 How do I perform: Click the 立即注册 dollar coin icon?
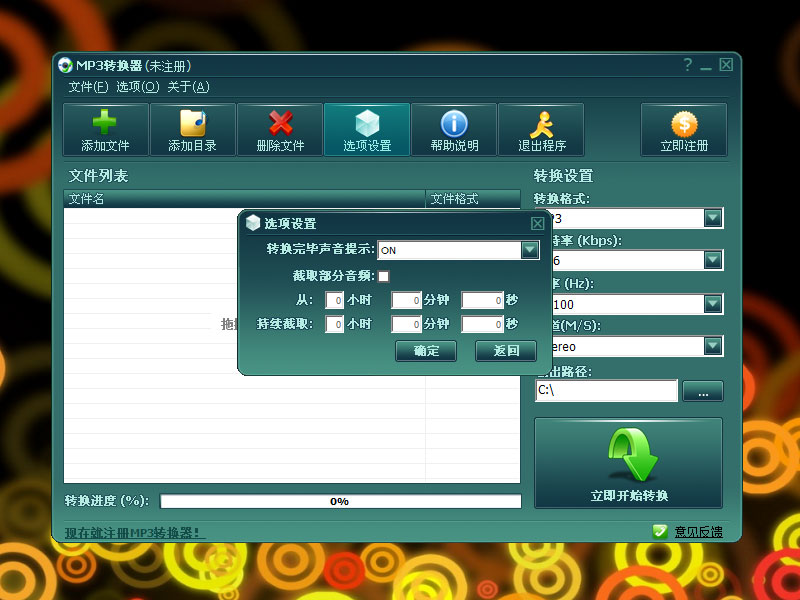684,124
